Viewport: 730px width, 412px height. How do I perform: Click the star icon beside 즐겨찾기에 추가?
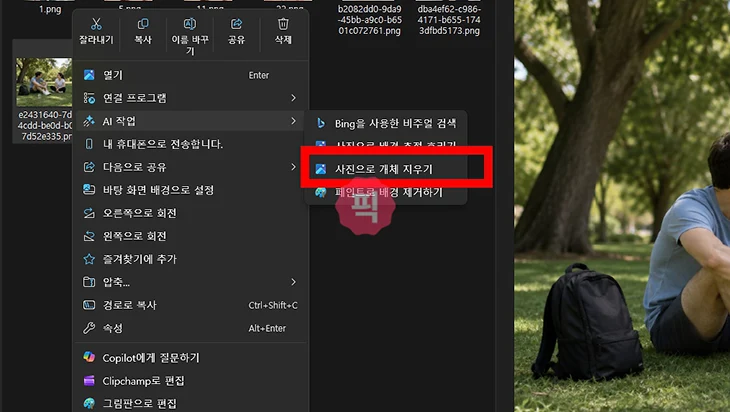[x=89, y=259]
